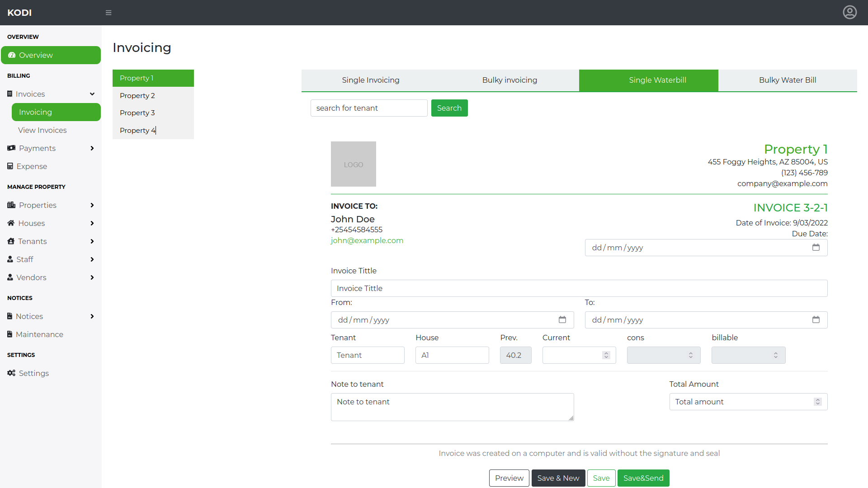Click the hamburger menu icon

(x=108, y=13)
